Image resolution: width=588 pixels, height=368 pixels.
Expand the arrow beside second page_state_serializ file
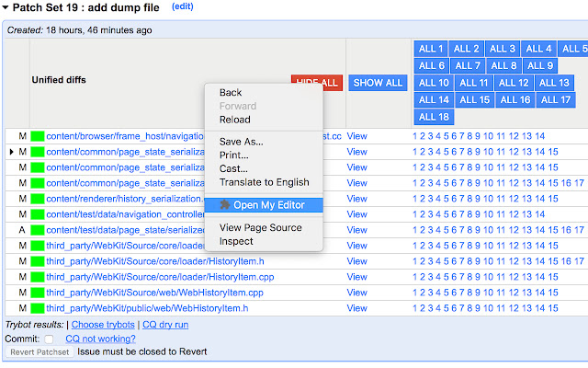point(11,151)
